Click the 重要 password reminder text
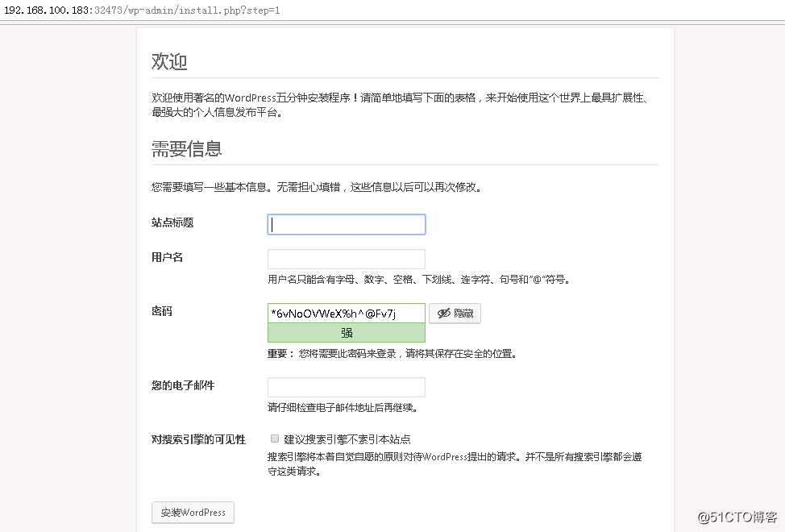The image size is (785, 532). click(392, 354)
